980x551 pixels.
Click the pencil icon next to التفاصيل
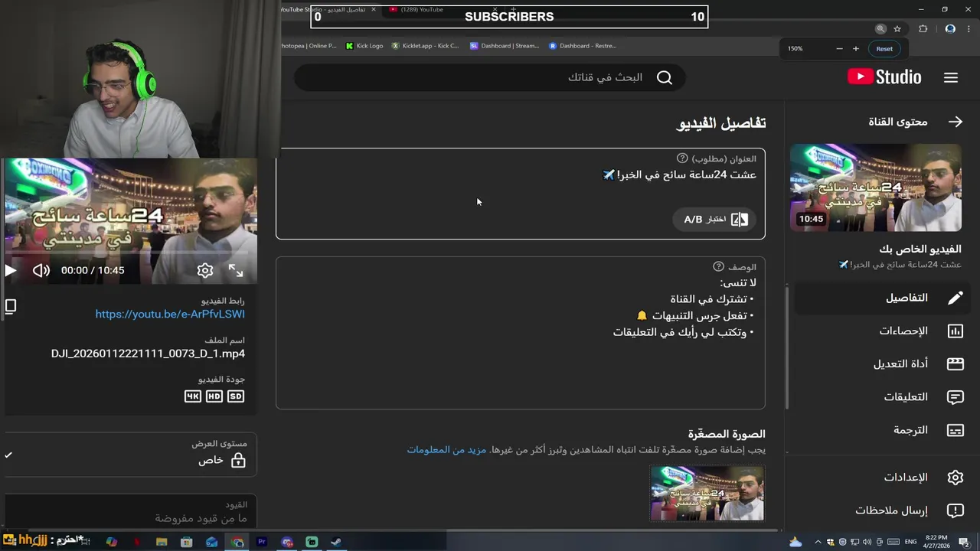point(955,298)
